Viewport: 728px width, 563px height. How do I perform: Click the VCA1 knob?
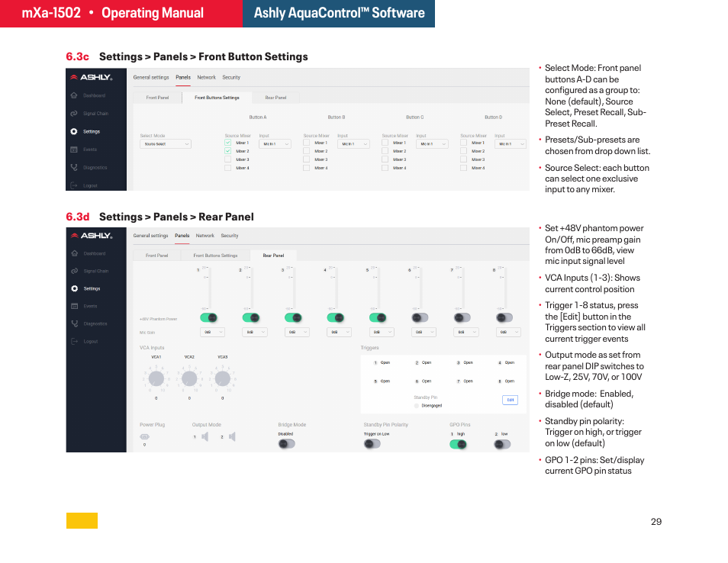point(156,378)
